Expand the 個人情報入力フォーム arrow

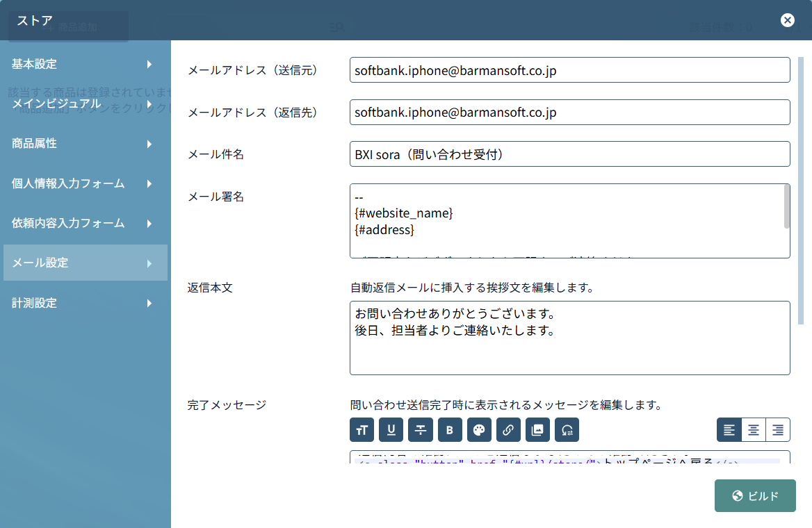tap(149, 184)
